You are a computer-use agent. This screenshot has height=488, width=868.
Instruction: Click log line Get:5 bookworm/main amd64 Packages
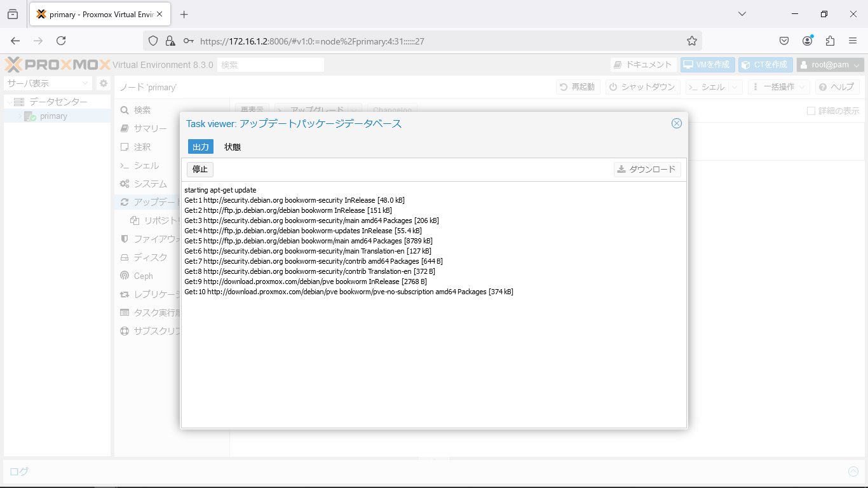point(308,241)
